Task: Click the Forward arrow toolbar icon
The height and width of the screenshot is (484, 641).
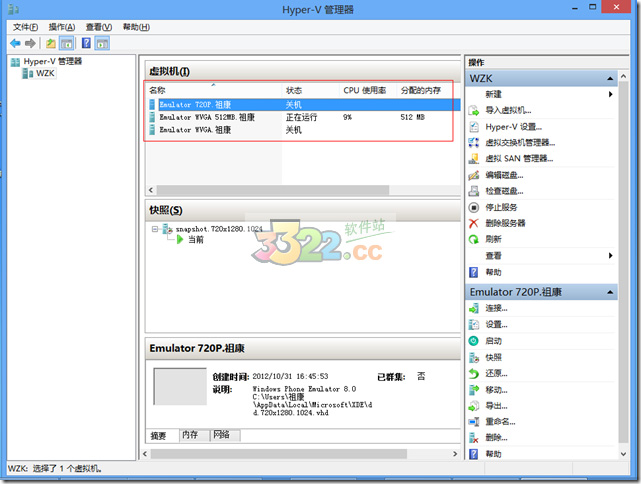Action: (30, 43)
